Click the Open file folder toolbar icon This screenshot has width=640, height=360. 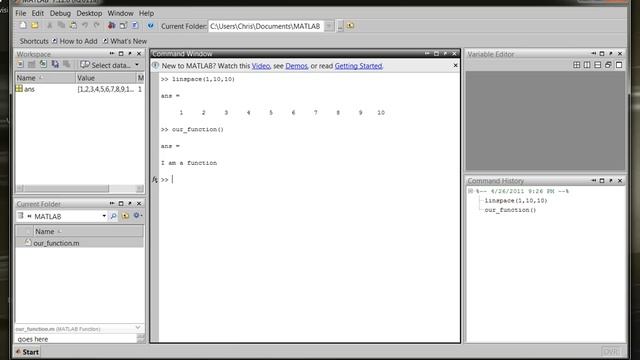coord(35,26)
